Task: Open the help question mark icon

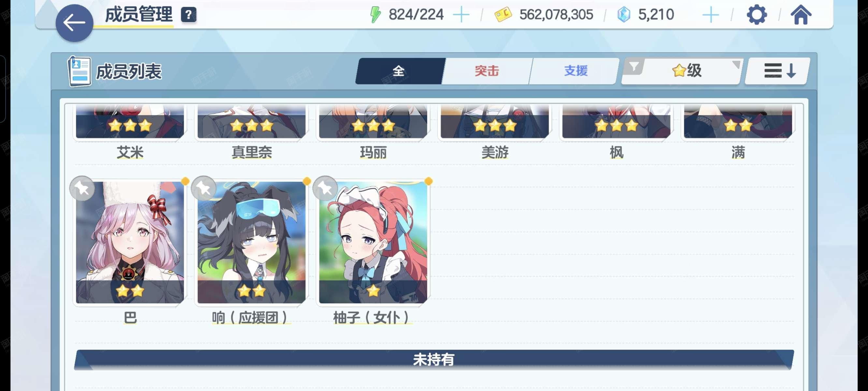Action: (x=189, y=15)
